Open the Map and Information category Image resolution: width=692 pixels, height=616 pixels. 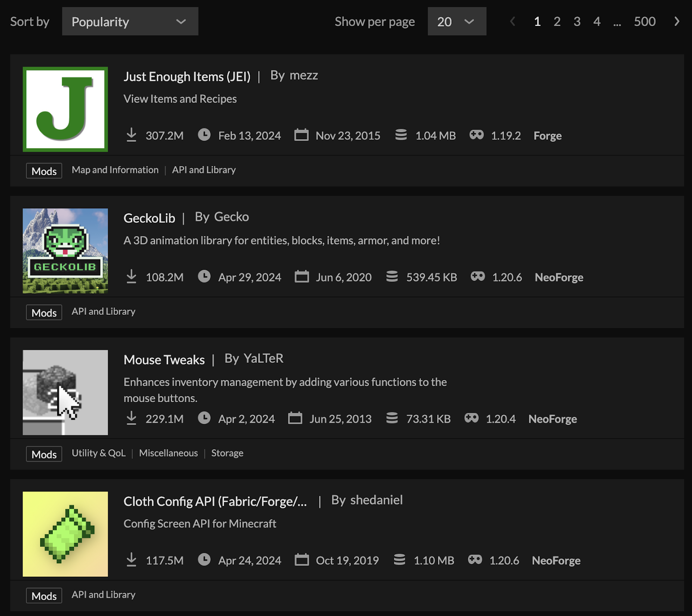(115, 170)
